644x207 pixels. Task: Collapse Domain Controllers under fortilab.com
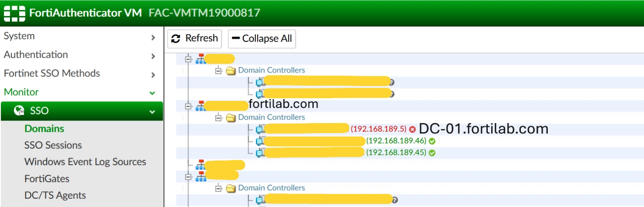pos(218,117)
